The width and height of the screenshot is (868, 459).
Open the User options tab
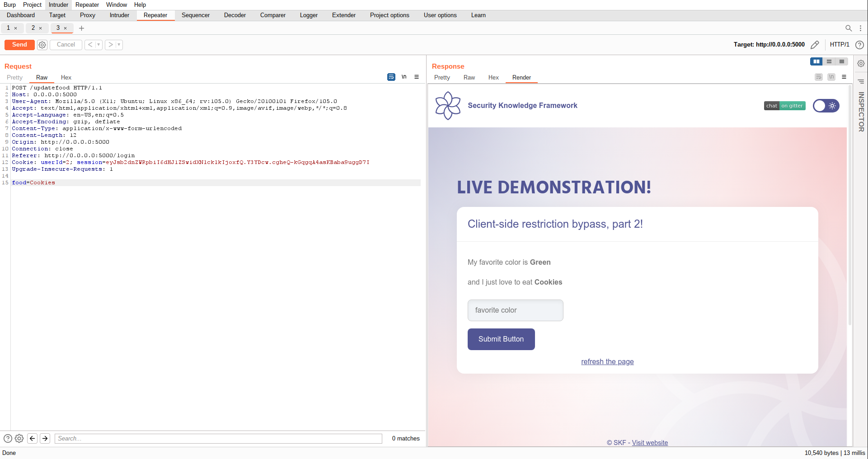pos(440,15)
